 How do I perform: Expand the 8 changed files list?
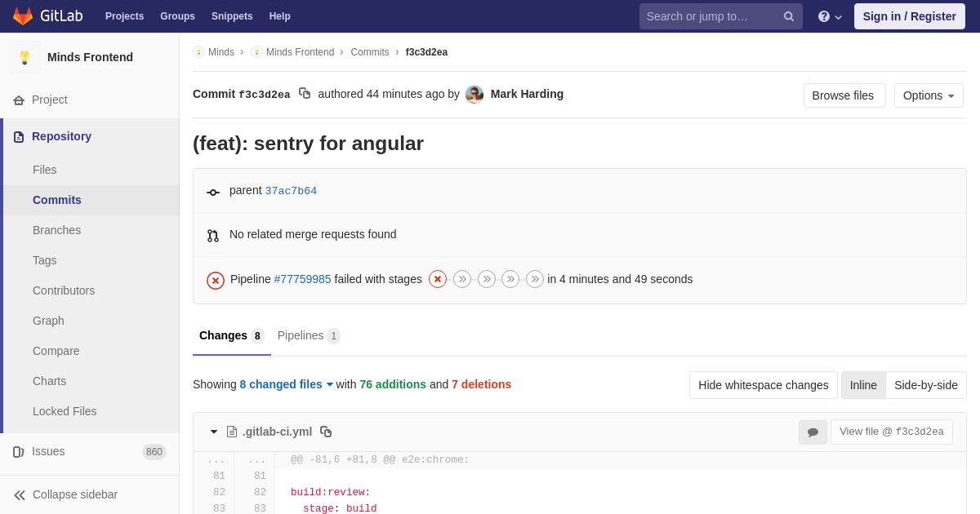coord(287,384)
